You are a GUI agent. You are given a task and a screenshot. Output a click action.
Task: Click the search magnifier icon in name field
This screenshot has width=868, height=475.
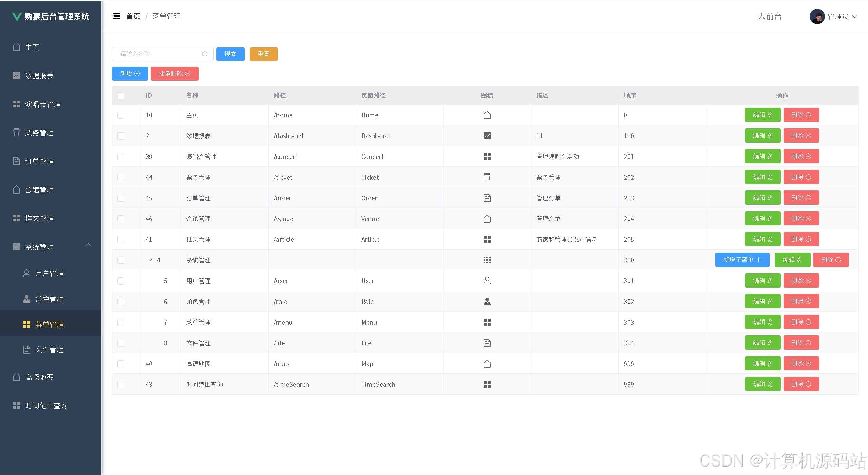point(205,54)
